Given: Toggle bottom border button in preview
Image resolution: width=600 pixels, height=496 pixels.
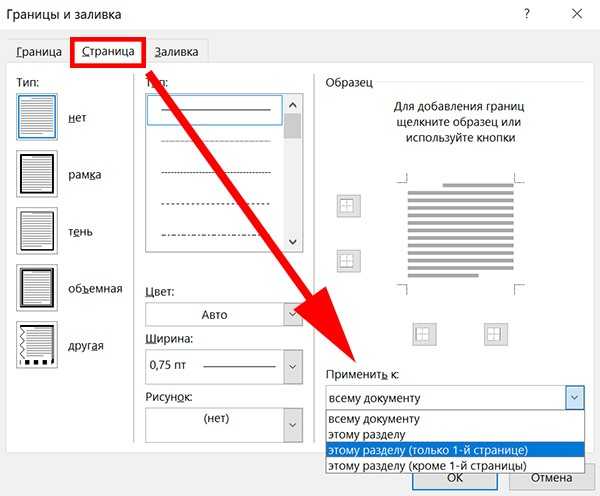Looking at the screenshot, I should coord(347,260).
